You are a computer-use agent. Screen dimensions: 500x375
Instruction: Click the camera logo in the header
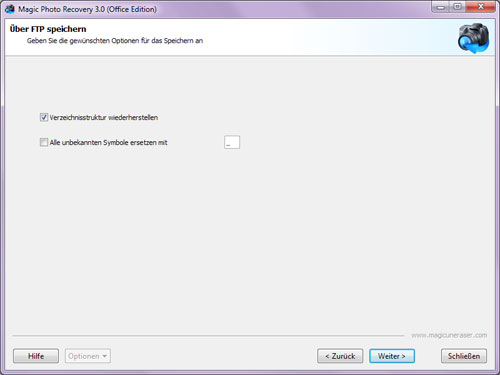tap(473, 38)
